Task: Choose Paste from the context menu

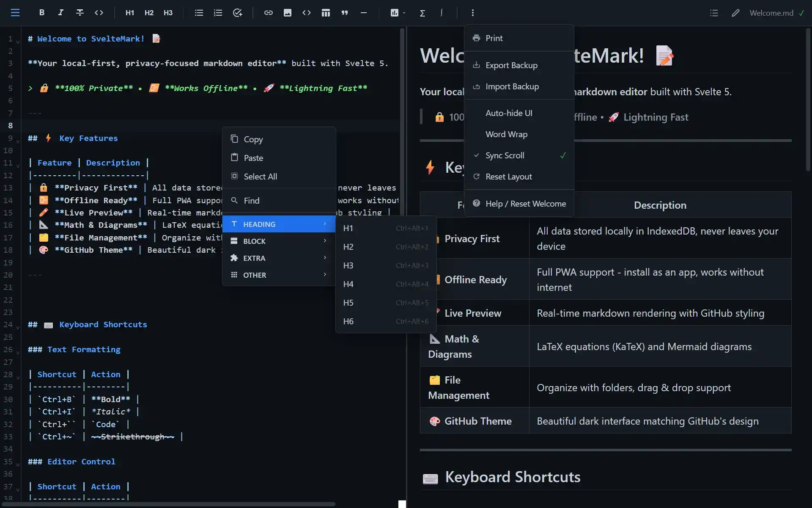Action: pos(253,157)
